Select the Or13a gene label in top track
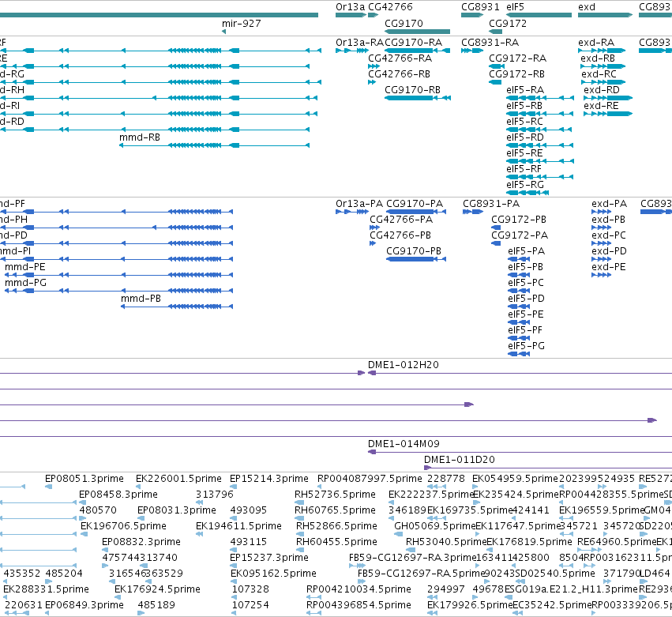 351,7
